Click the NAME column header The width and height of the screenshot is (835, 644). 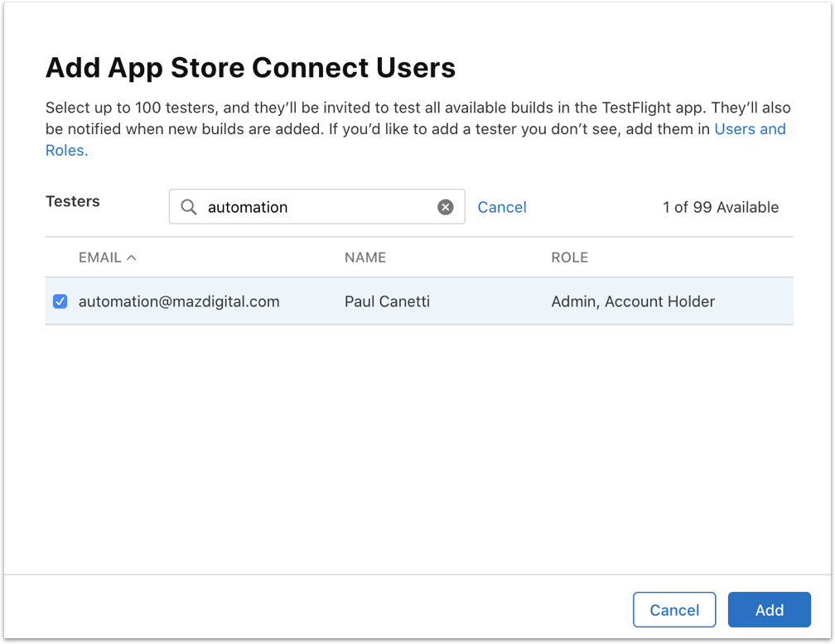pyautogui.click(x=365, y=257)
